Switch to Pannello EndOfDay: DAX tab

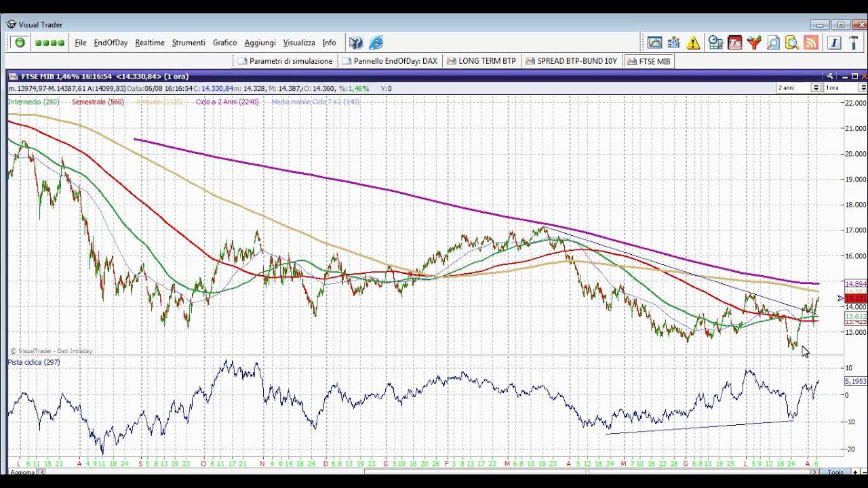click(390, 61)
